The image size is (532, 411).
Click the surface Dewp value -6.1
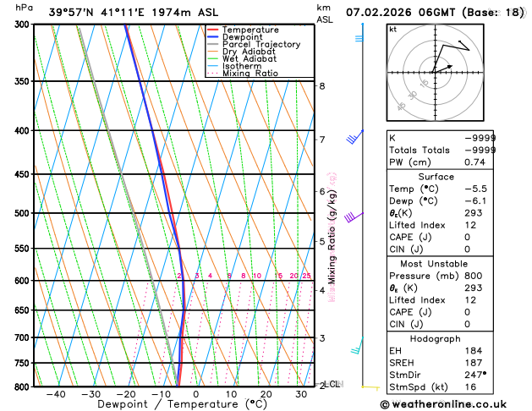pyautogui.click(x=475, y=200)
